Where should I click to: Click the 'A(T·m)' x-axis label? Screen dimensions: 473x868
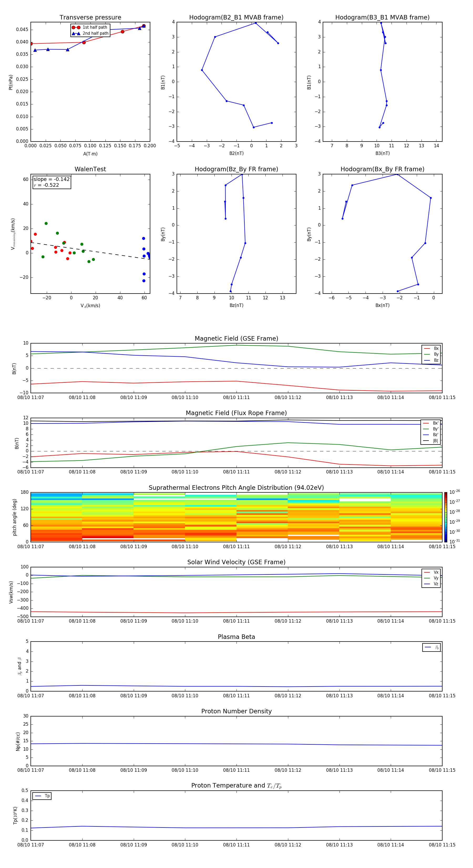click(x=90, y=154)
